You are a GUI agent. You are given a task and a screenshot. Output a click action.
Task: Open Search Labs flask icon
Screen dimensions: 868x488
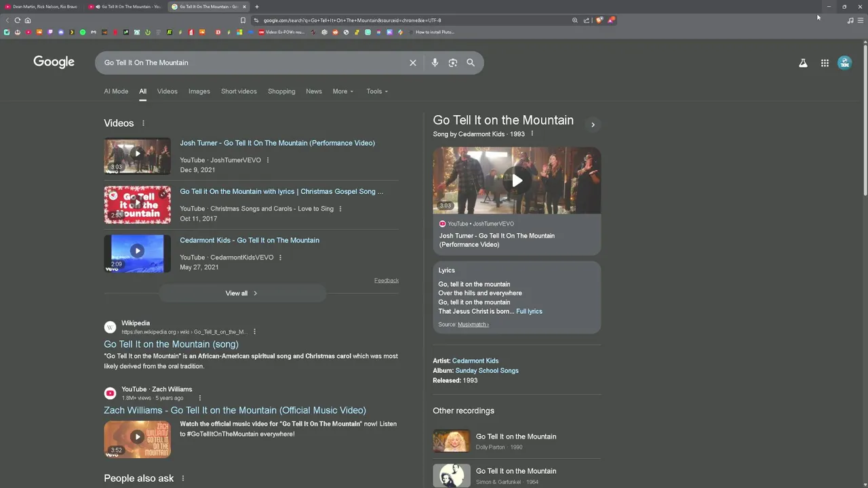pos(803,63)
